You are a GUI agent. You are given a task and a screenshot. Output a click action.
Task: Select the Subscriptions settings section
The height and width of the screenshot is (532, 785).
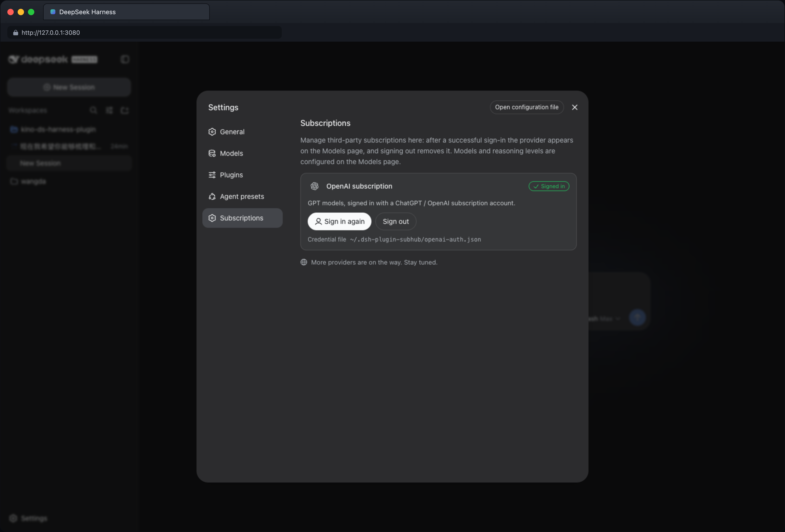coord(242,218)
